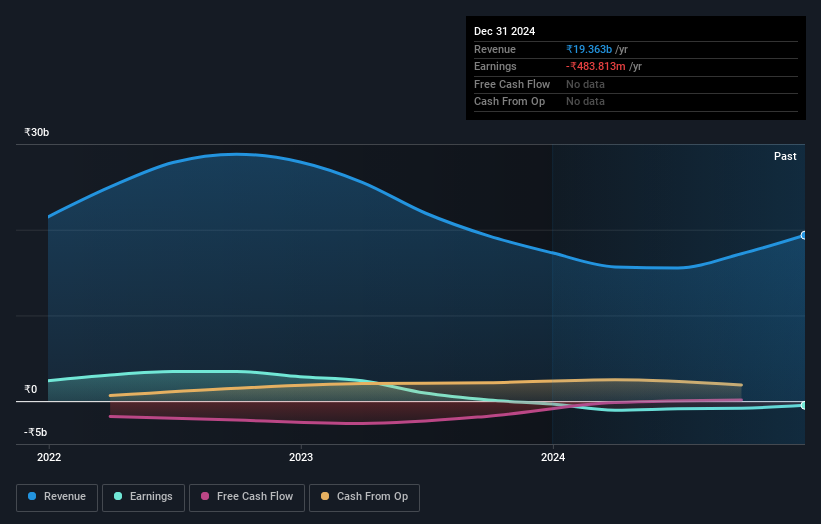Click No data beside Free Cash Flow
Viewport: 821px width, 524px height.
[585, 84]
